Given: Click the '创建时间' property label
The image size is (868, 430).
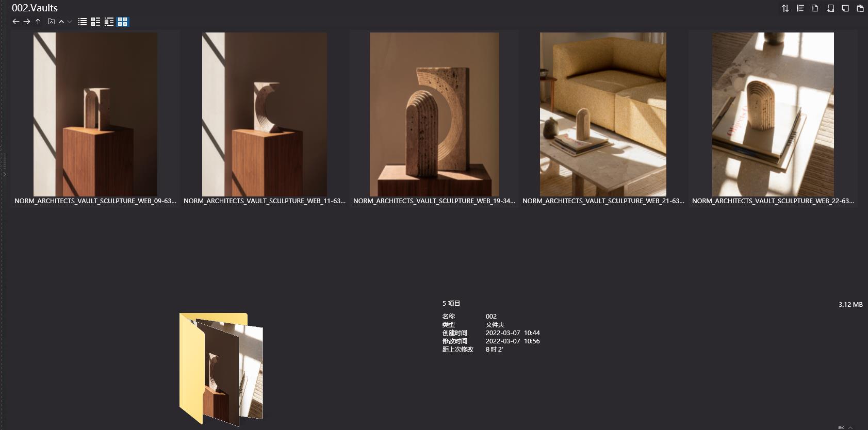Looking at the screenshot, I should pyautogui.click(x=455, y=333).
